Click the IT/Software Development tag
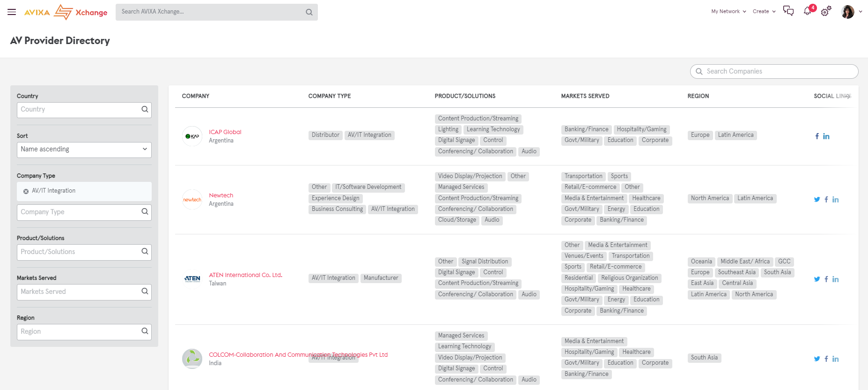The height and width of the screenshot is (390, 868). tap(368, 187)
